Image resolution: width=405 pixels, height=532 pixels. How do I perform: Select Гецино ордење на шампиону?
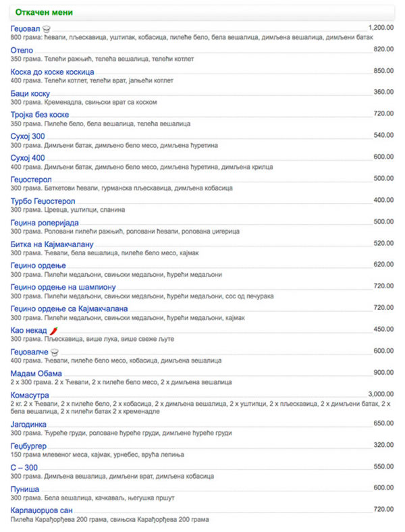click(x=63, y=288)
